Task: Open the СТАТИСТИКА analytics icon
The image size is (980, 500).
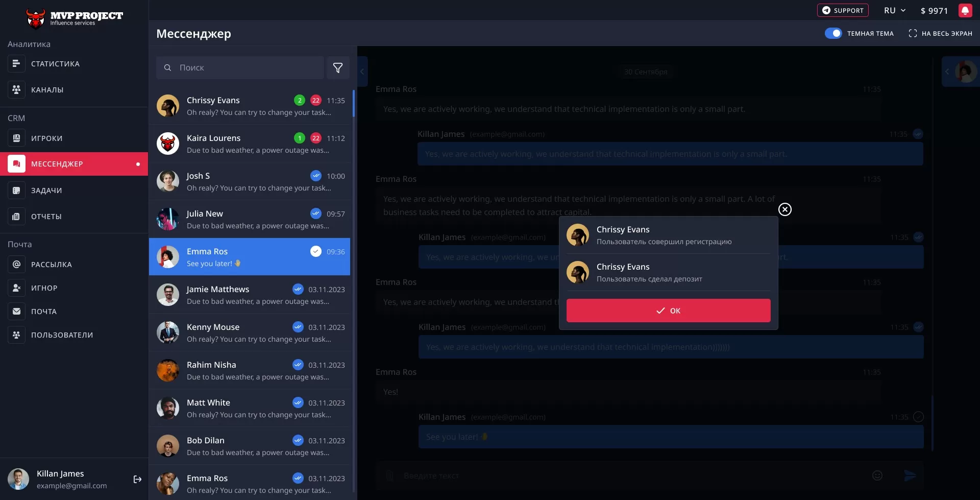Action: pyautogui.click(x=16, y=63)
